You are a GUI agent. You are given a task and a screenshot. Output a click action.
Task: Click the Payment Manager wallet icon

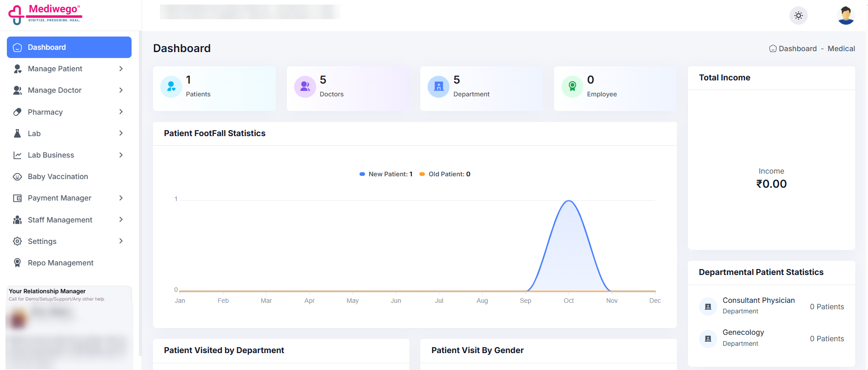(x=17, y=198)
